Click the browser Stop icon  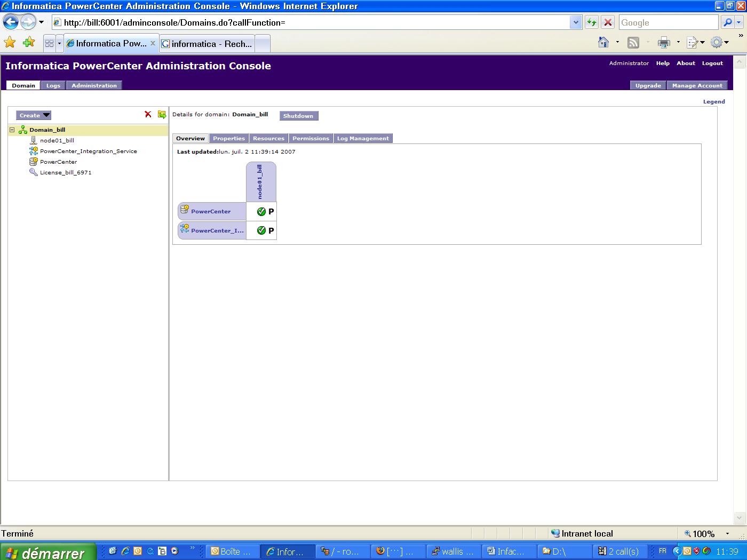click(x=608, y=22)
